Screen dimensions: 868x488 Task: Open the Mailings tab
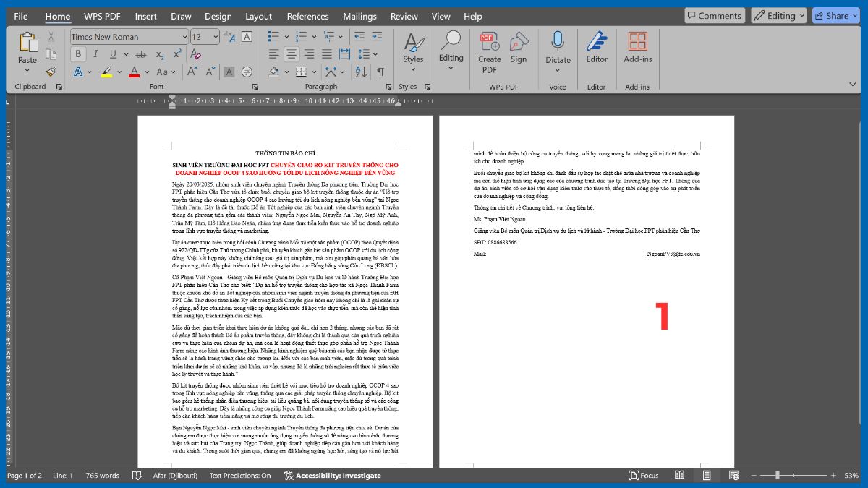coord(359,16)
